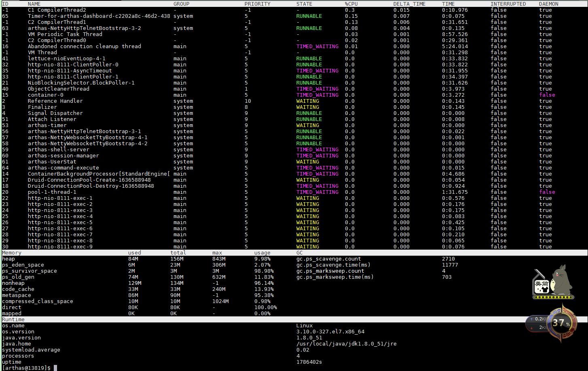Click the arthas-UserStat thread name
588x371 pixels.
pos(52,161)
